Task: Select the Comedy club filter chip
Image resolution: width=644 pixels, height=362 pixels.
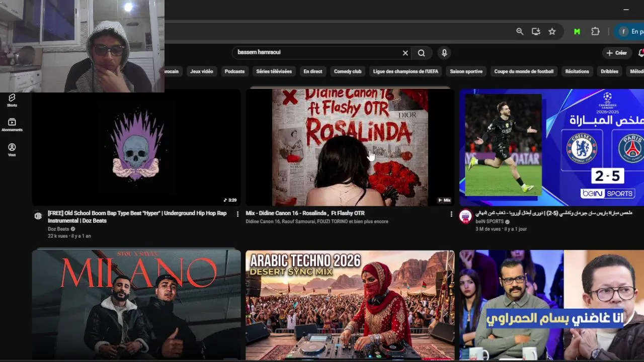Action: (x=348, y=71)
